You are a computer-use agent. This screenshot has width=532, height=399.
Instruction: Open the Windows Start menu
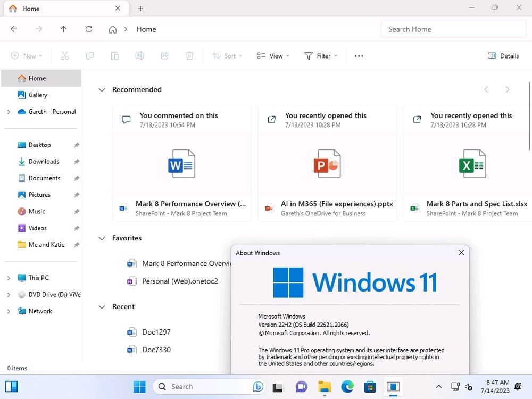(x=139, y=386)
